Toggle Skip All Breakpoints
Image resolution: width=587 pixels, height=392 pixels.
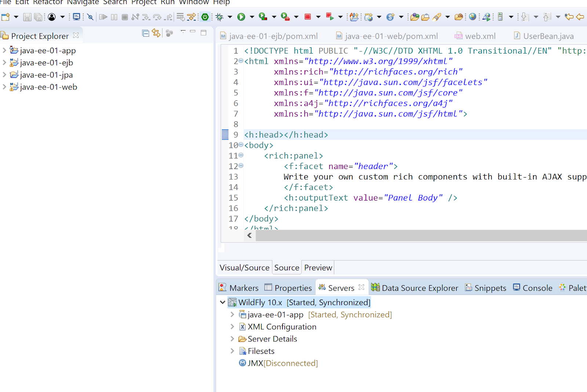click(90, 17)
